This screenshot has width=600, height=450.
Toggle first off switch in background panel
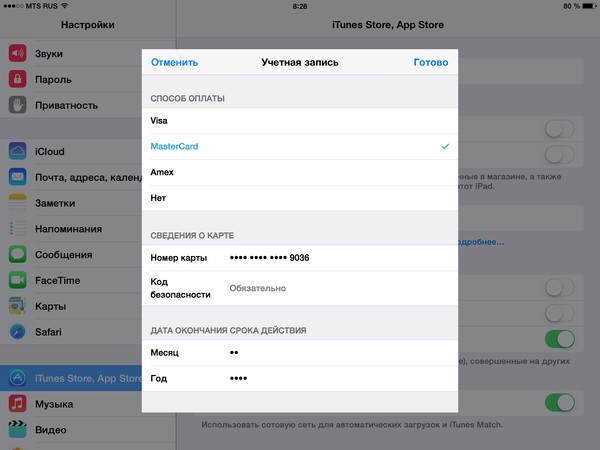click(560, 129)
